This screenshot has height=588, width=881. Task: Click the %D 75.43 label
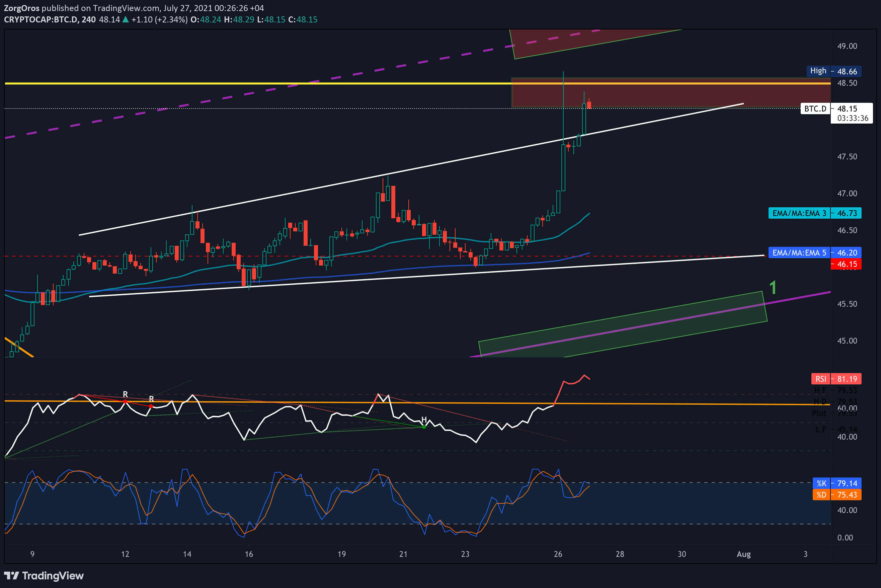tap(837, 495)
